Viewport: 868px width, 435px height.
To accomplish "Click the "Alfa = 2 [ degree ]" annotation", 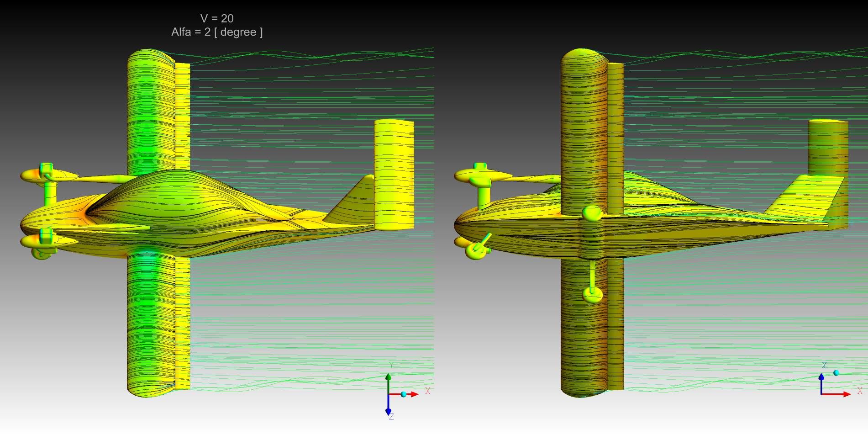I will (217, 32).
